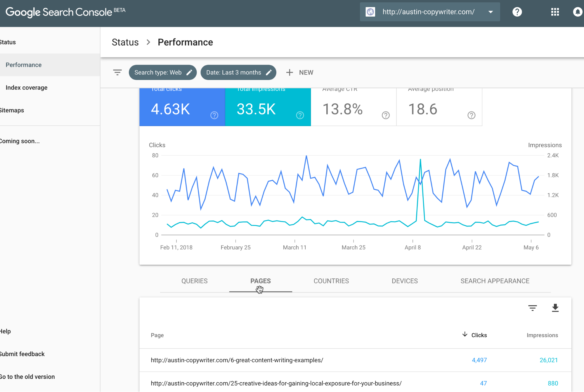Open the property selector dropdown for austin-copywriter.com
The height and width of the screenshot is (392, 584).
430,12
